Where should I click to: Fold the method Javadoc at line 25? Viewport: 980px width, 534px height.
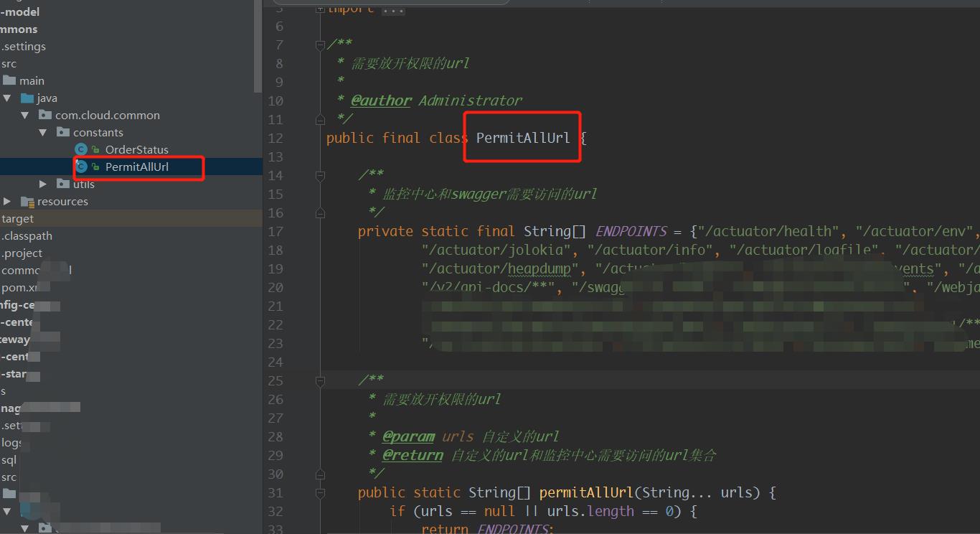click(x=320, y=380)
